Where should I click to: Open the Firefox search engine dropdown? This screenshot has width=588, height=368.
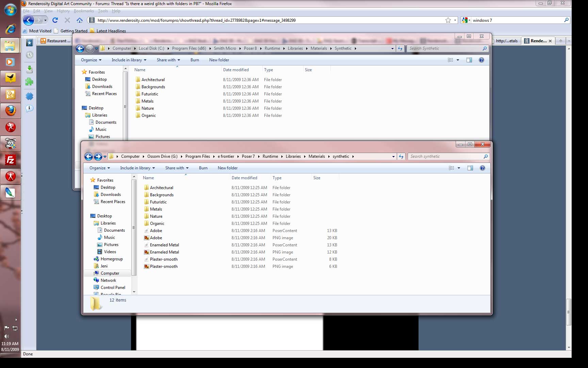pyautogui.click(x=466, y=20)
